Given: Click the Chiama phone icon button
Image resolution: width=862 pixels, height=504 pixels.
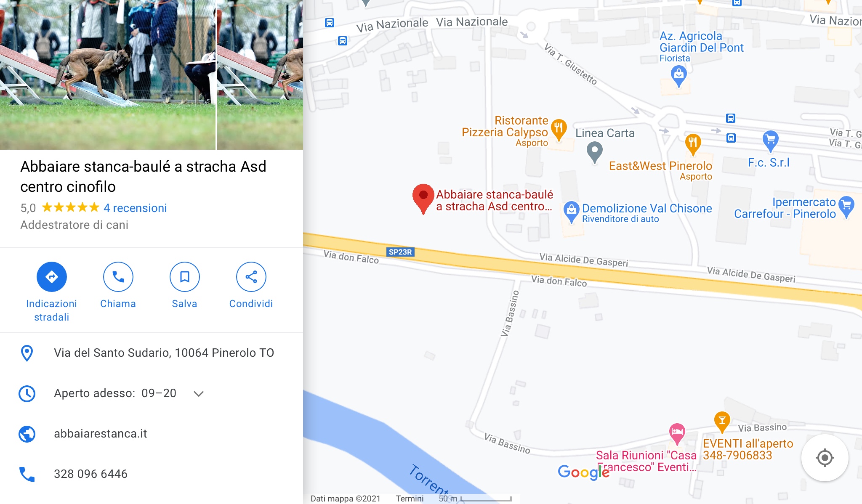Looking at the screenshot, I should tap(118, 277).
